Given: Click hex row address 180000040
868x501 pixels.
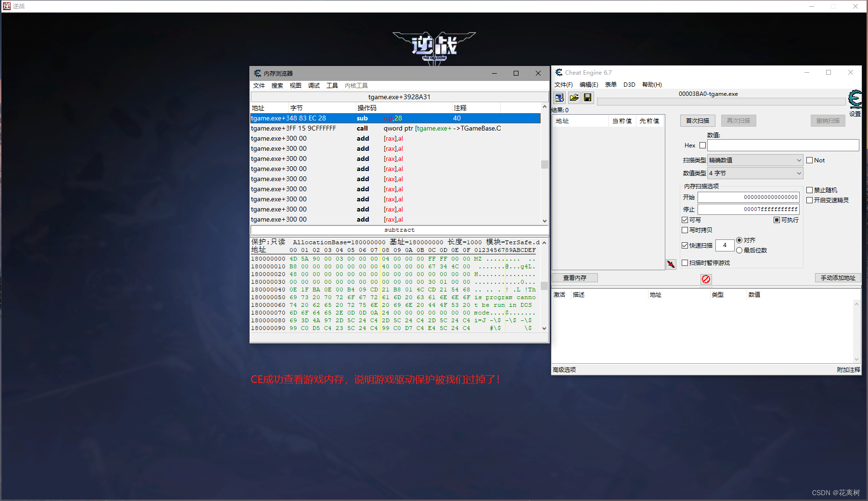Looking at the screenshot, I should point(268,290).
